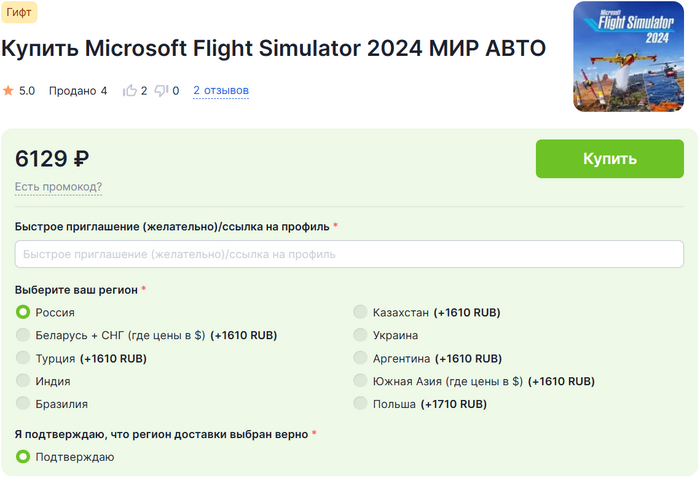Click the green Купить button
700x478 pixels.
click(x=609, y=159)
